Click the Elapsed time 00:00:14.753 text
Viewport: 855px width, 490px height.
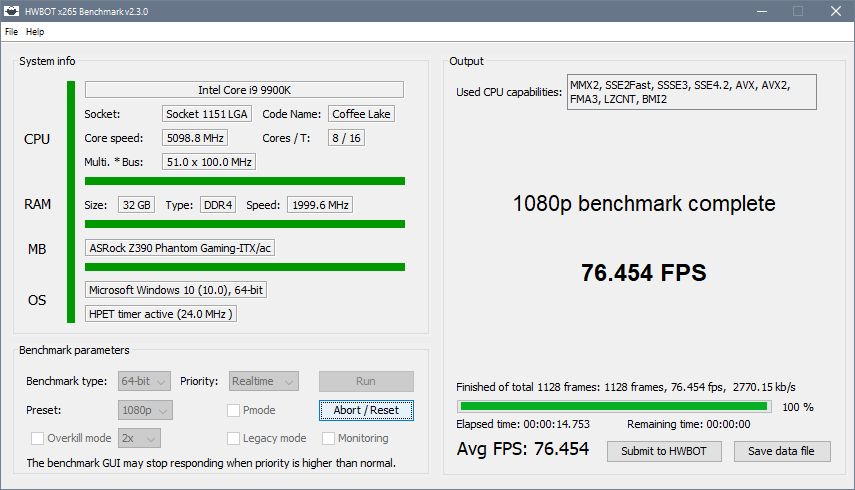523,424
